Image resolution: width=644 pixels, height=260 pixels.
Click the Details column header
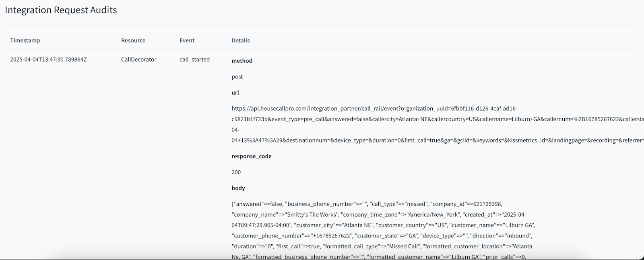tap(241, 40)
